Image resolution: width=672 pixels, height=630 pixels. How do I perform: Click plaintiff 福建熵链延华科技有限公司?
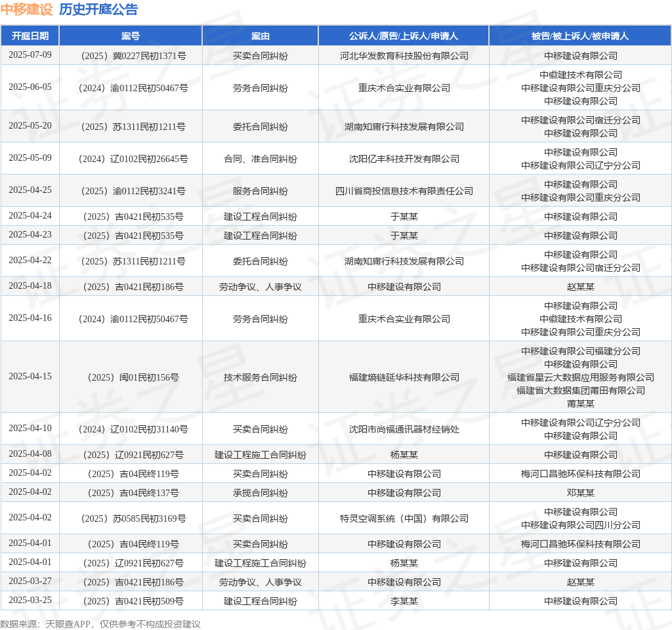[404, 377]
